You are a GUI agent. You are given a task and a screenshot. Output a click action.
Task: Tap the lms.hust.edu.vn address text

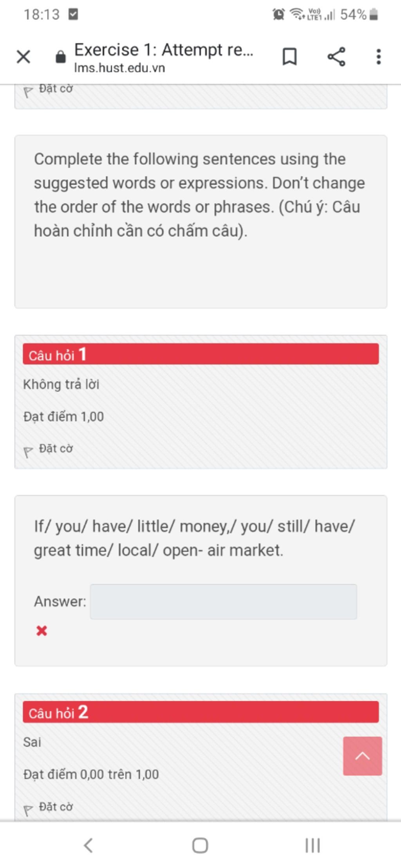point(119,68)
